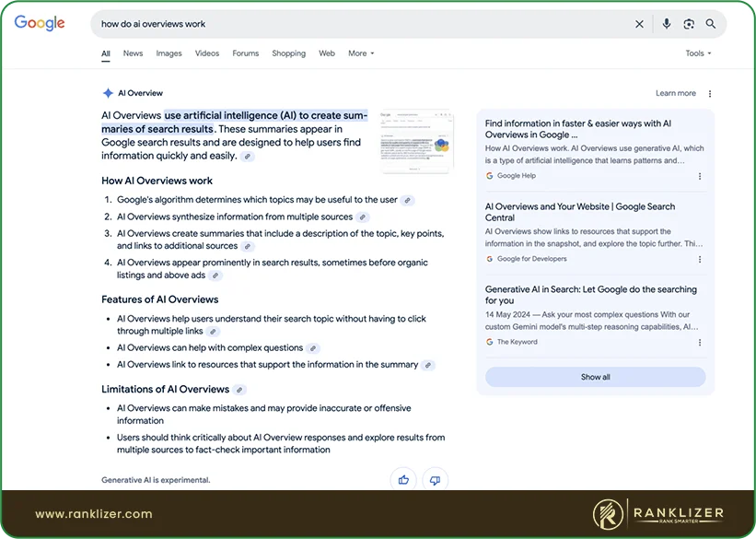The width and height of the screenshot is (756, 539).
Task: Click highlighted text 'use artificial intelligence (AI)'
Action: coord(230,115)
